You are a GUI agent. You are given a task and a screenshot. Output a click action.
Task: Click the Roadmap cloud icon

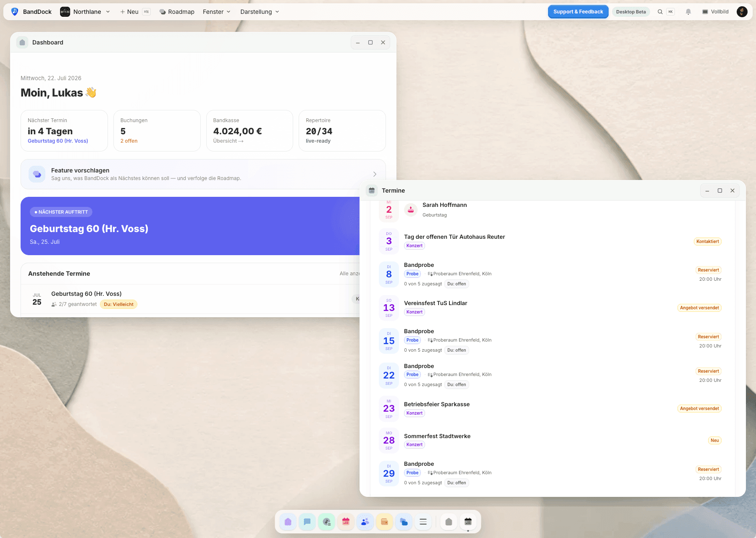click(x=163, y=12)
